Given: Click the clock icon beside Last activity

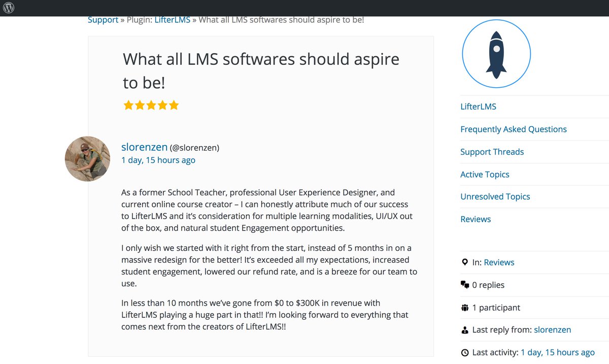Looking at the screenshot, I should 465,352.
